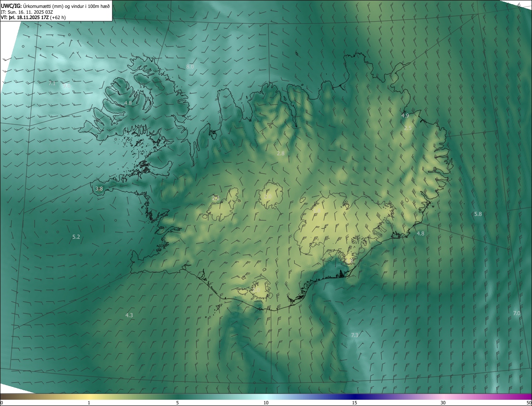This screenshot has width=532, height=406.
Task: Click the 9.6 value label beside 7.1
Action: 67,86
